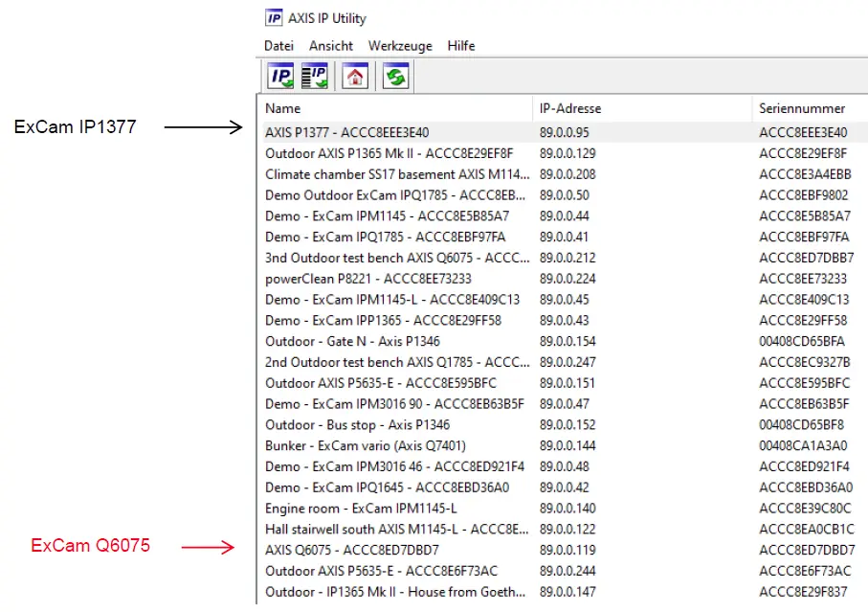Select Demo - ExCam IPQ1645 row
868x612 pixels.
coord(564,487)
